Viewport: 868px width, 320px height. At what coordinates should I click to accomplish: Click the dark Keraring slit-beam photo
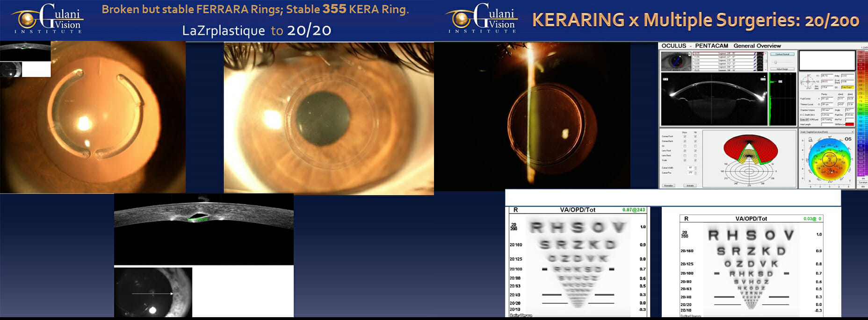pos(532,116)
